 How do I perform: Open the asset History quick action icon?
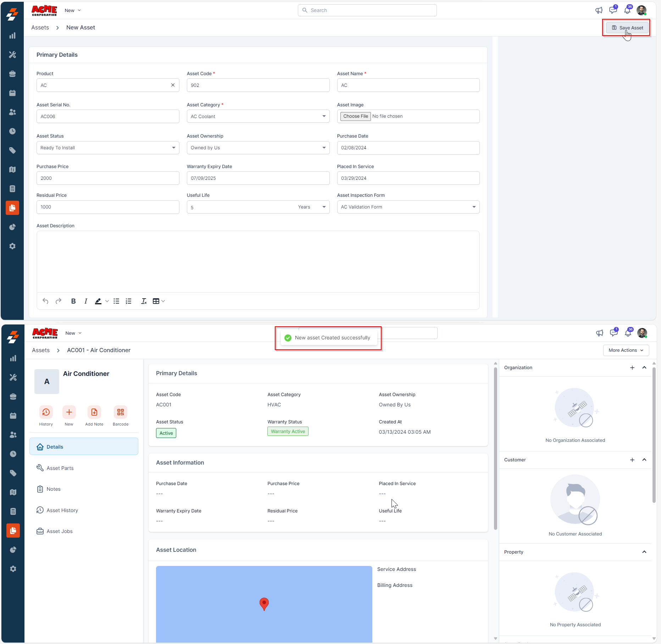coord(46,412)
